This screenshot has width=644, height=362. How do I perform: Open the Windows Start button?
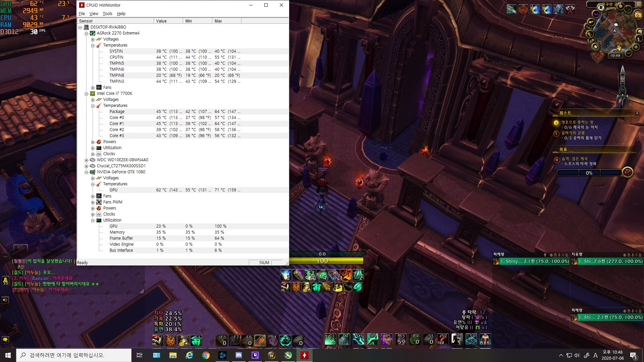[x=8, y=355]
